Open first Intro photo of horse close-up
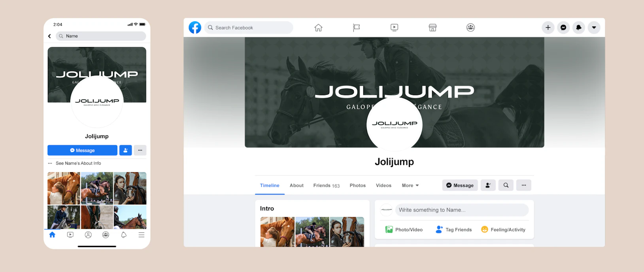Image resolution: width=644 pixels, height=272 pixels. (x=278, y=232)
